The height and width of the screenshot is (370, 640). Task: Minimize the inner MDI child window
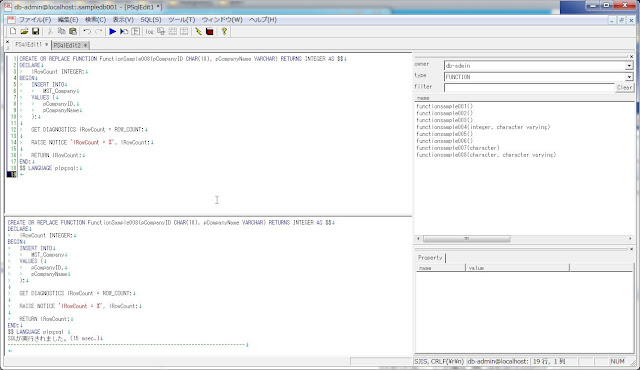(612, 20)
